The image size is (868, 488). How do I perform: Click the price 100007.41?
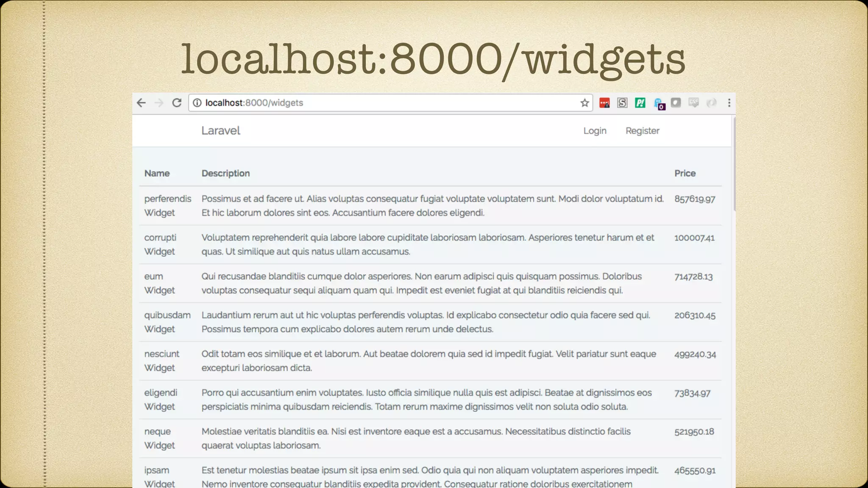click(694, 238)
